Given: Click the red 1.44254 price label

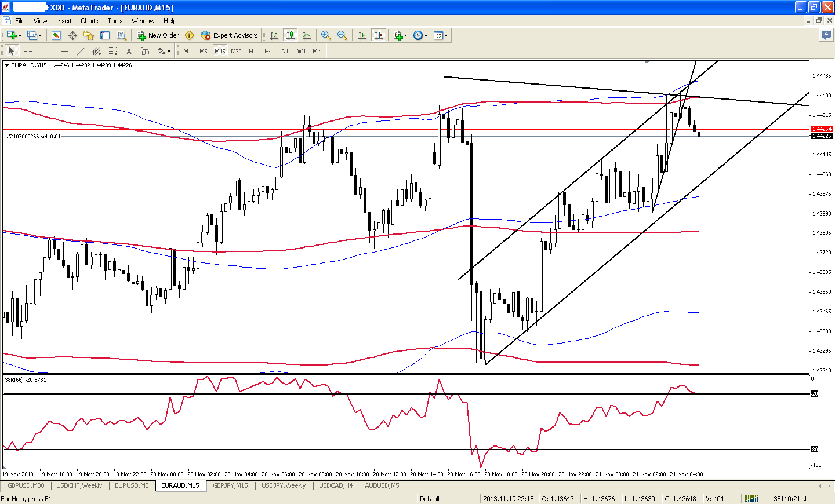Looking at the screenshot, I should point(821,129).
